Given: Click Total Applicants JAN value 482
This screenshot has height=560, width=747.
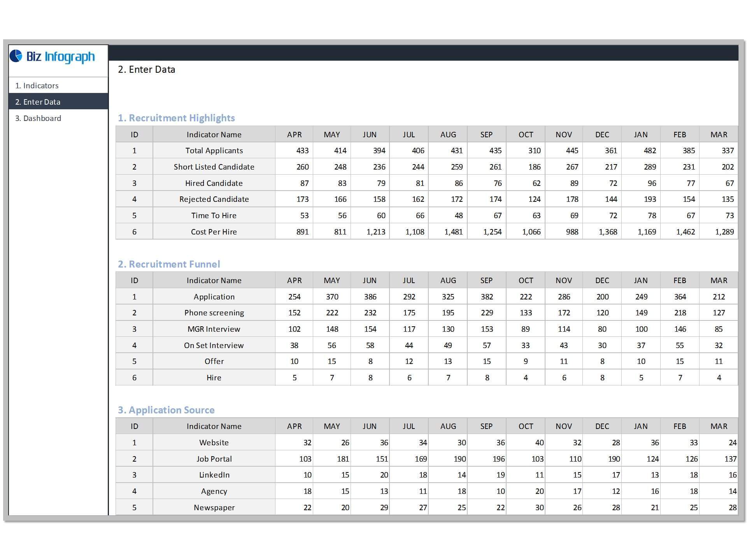Looking at the screenshot, I should coord(641,150).
